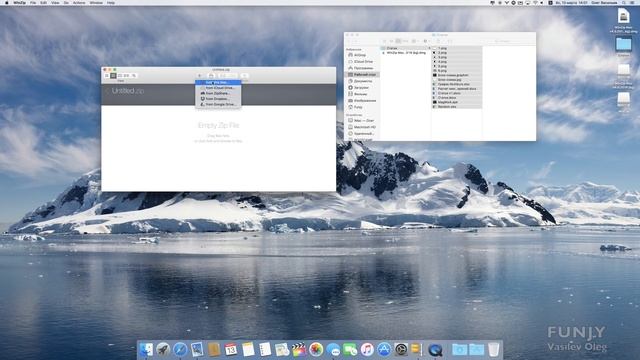Select file 1.png in the Finder window
Screen dimensions: 640x360
(457, 48)
